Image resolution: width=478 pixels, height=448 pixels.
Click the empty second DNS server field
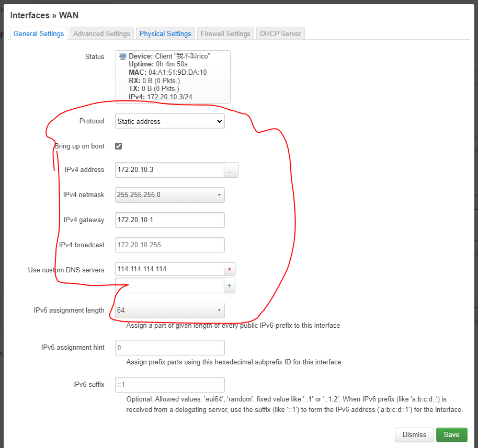click(x=169, y=285)
